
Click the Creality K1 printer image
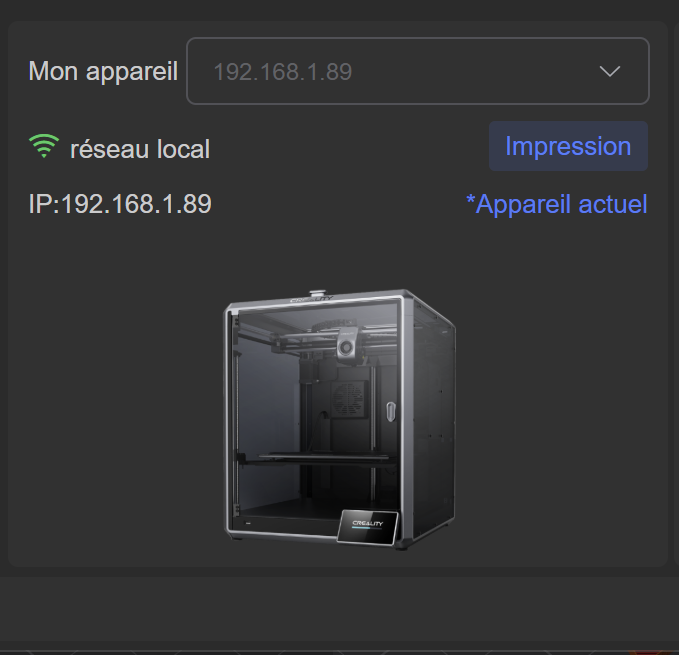point(340,419)
